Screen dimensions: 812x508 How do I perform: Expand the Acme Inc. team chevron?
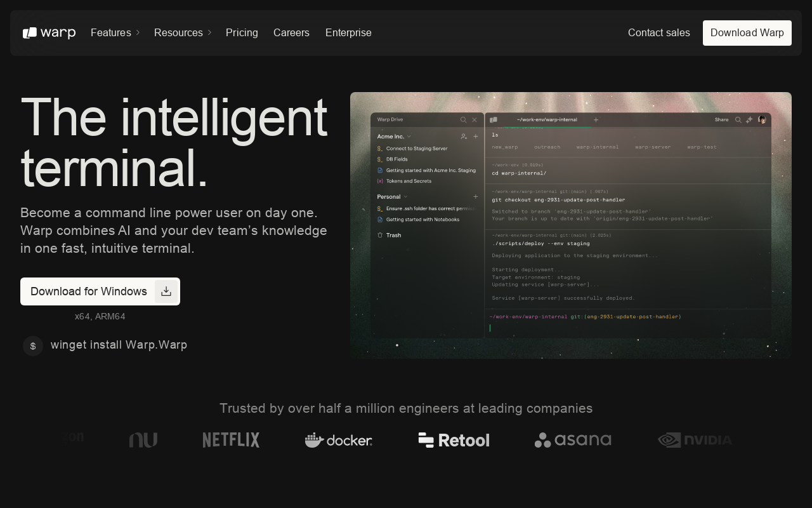pos(409,137)
